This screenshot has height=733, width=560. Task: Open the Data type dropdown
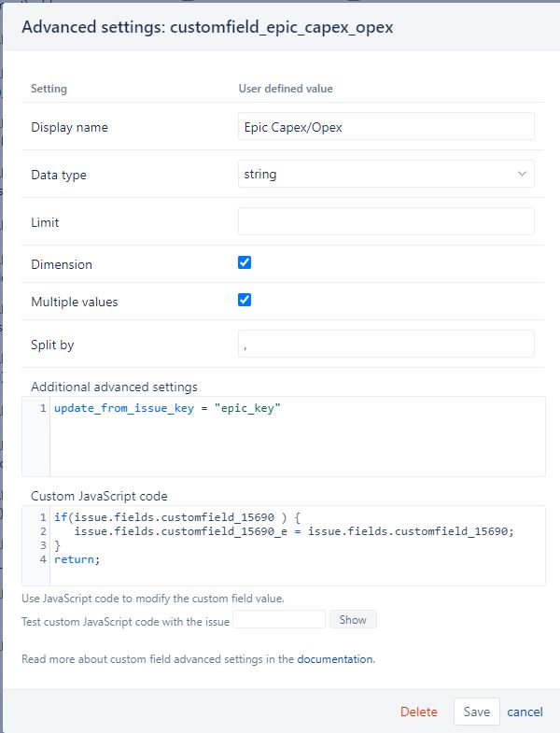(386, 174)
